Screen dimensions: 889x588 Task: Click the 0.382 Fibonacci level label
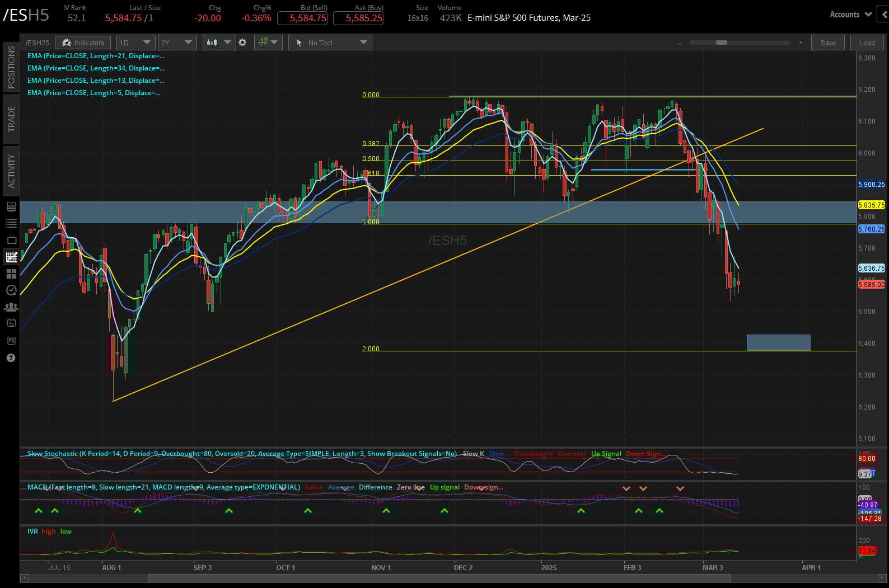click(371, 144)
